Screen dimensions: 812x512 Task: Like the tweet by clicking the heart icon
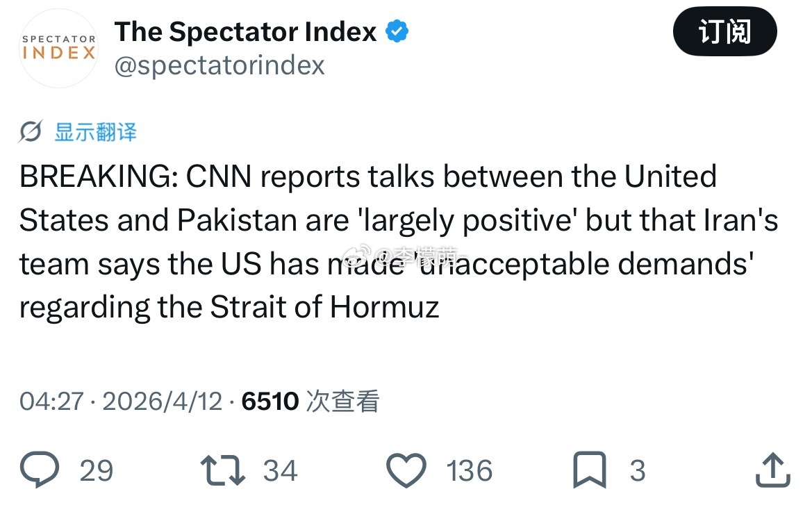coord(406,470)
